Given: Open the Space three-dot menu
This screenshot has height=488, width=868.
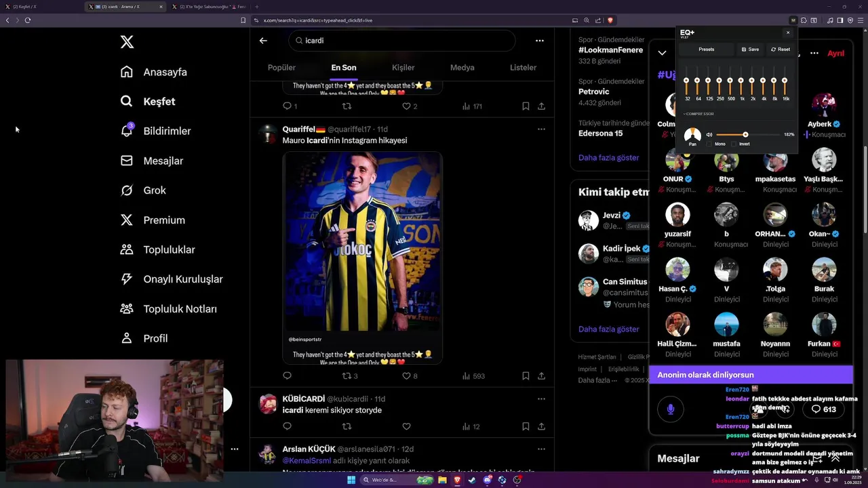Looking at the screenshot, I should tap(814, 53).
